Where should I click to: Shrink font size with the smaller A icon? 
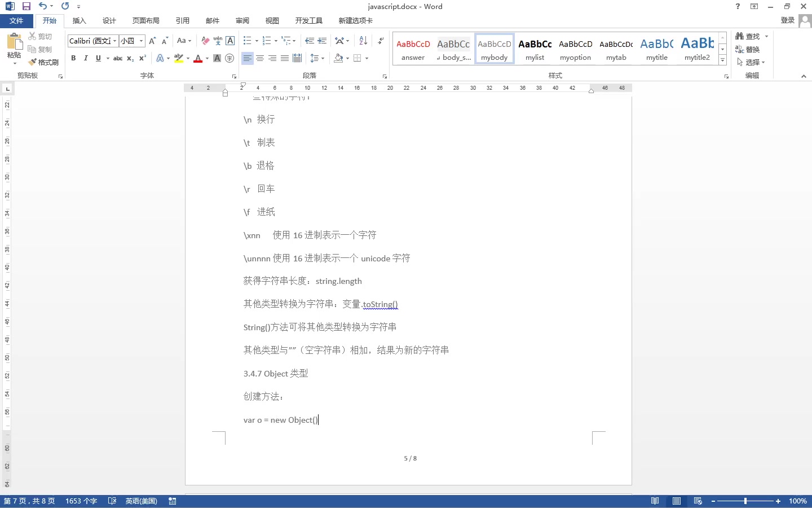(165, 41)
